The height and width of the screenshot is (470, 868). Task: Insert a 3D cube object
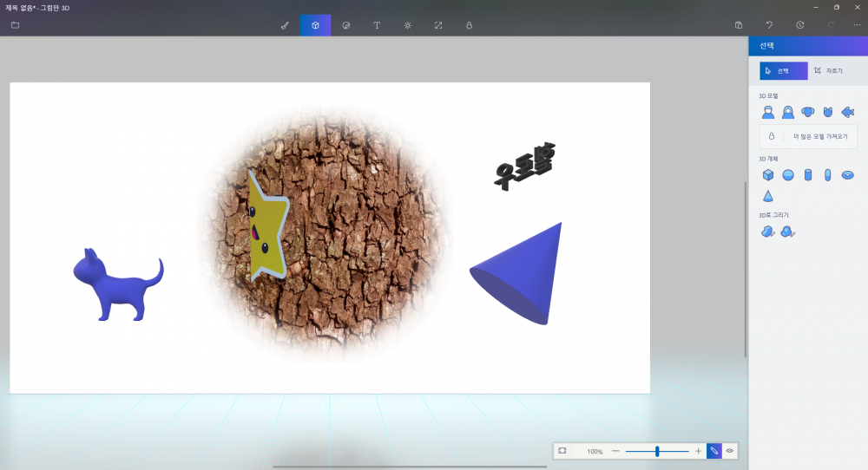[x=768, y=175]
